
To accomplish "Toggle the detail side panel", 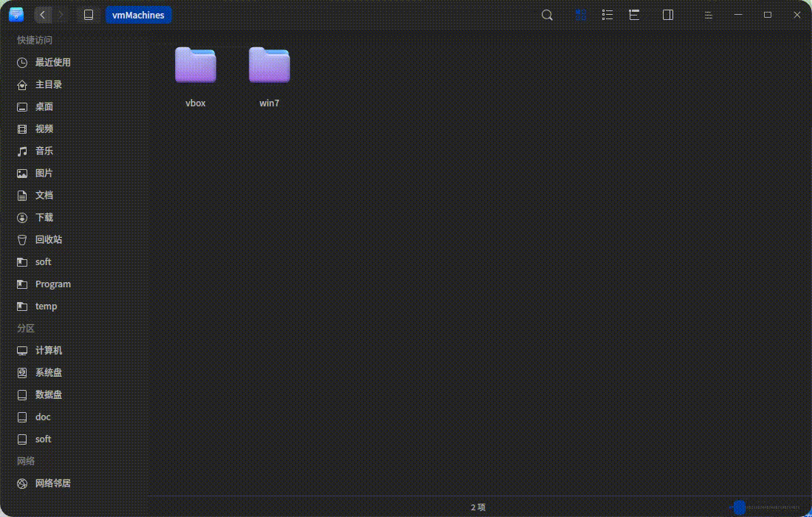I will point(668,15).
